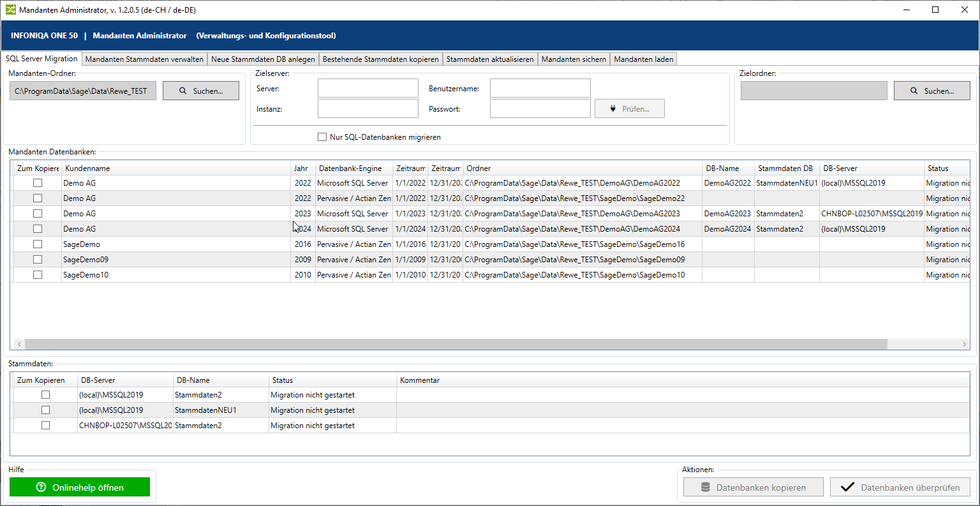Click search icon beside Mandanten-Ordner path
This screenshot has width=980, height=506.
coord(183,91)
